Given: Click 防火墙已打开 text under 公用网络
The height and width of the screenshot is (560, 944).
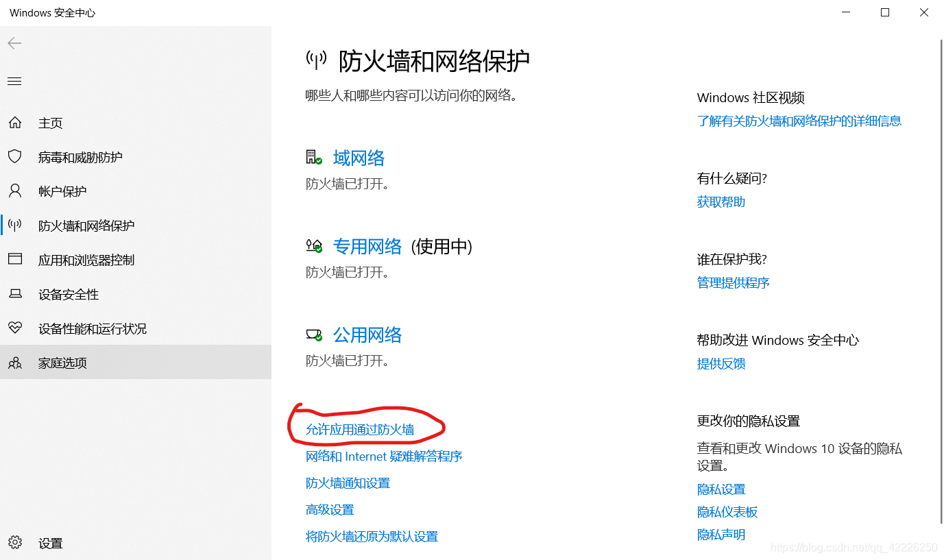Looking at the screenshot, I should click(348, 360).
